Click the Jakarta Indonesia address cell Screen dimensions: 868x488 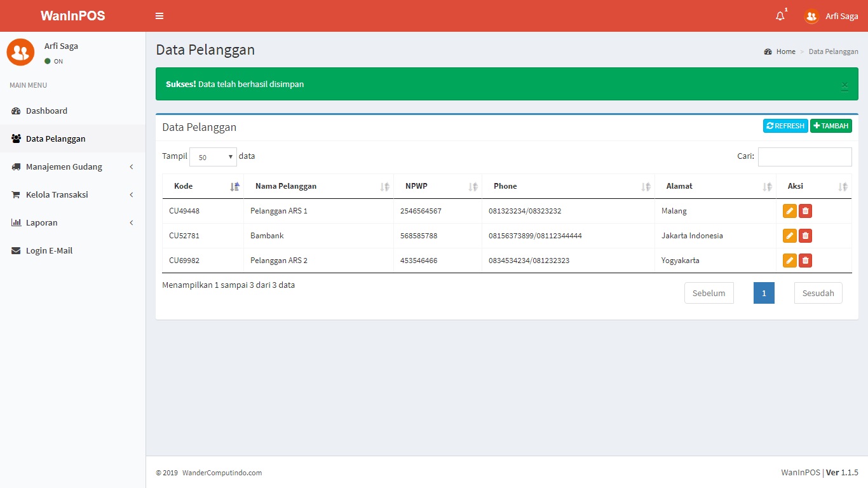pyautogui.click(x=715, y=236)
